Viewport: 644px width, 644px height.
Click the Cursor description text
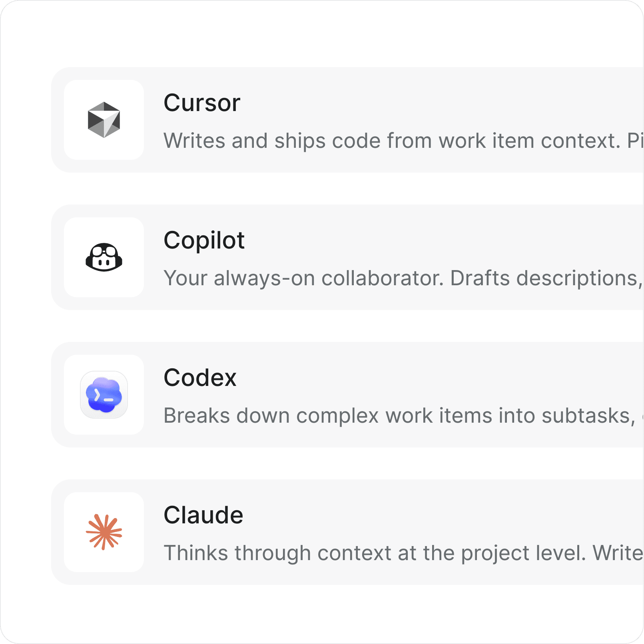360,140
